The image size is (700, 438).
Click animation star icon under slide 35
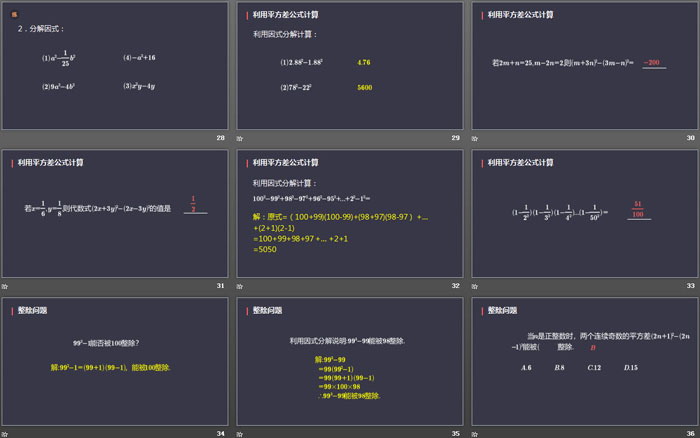click(240, 434)
